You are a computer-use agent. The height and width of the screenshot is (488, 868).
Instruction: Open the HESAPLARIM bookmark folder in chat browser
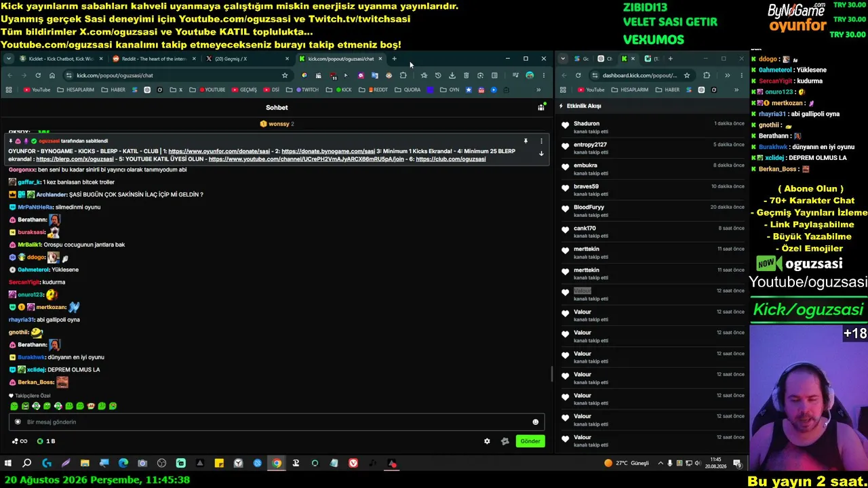[x=75, y=89]
